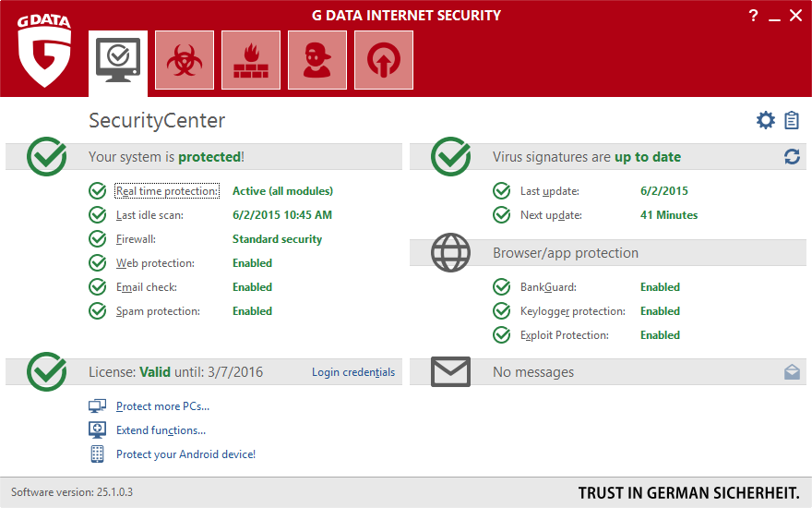The width and height of the screenshot is (812, 508).
Task: Refresh virus signatures with the update icon
Action: point(792,157)
